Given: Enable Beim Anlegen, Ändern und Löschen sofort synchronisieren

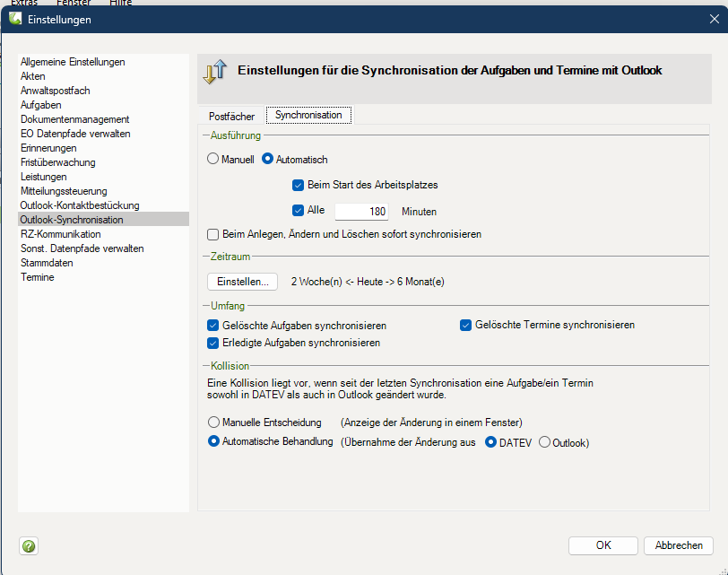Looking at the screenshot, I should 212,234.
